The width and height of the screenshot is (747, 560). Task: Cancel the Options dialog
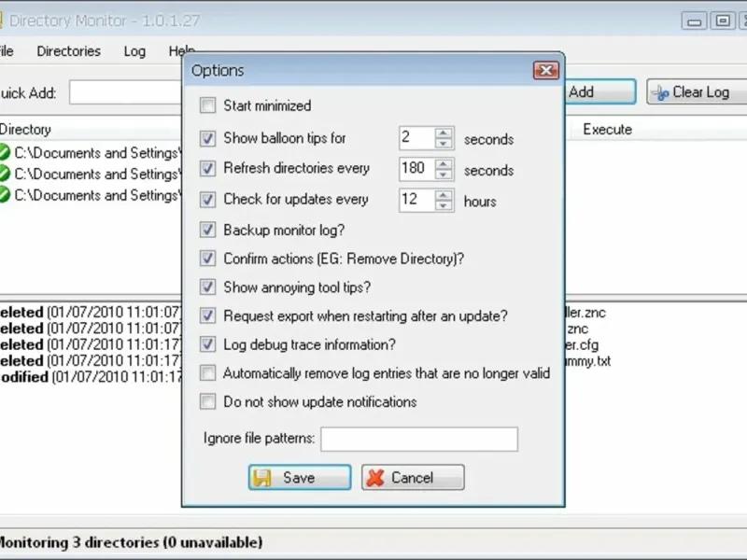pos(413,478)
